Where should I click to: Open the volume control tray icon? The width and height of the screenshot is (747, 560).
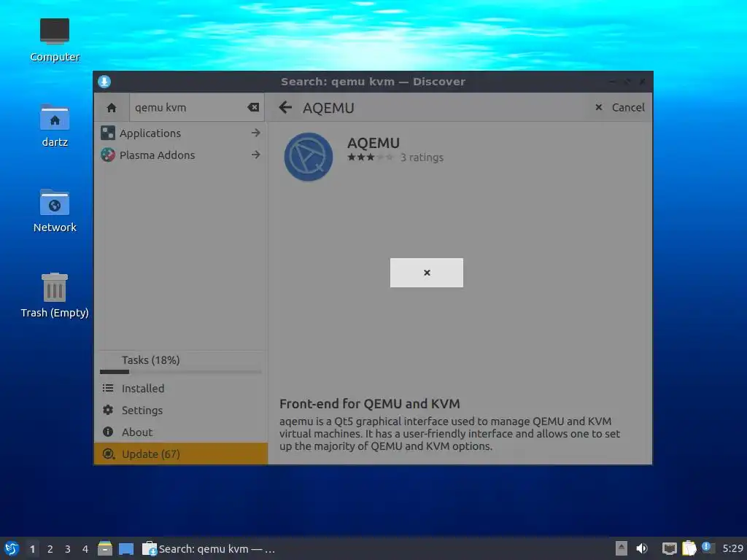642,548
